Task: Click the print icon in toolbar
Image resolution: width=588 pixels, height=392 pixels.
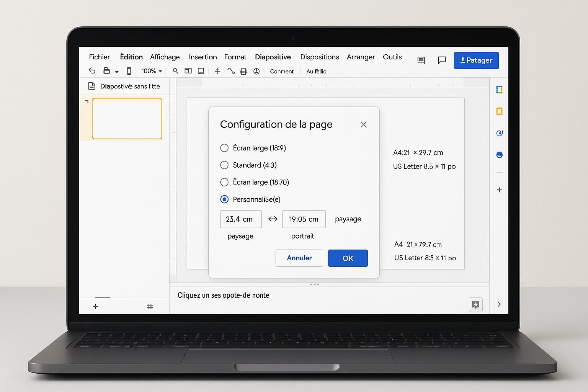Action: [x=106, y=71]
